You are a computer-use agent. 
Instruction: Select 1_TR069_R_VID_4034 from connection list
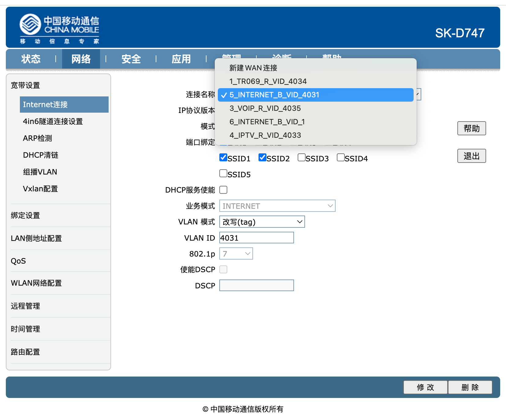coord(268,81)
